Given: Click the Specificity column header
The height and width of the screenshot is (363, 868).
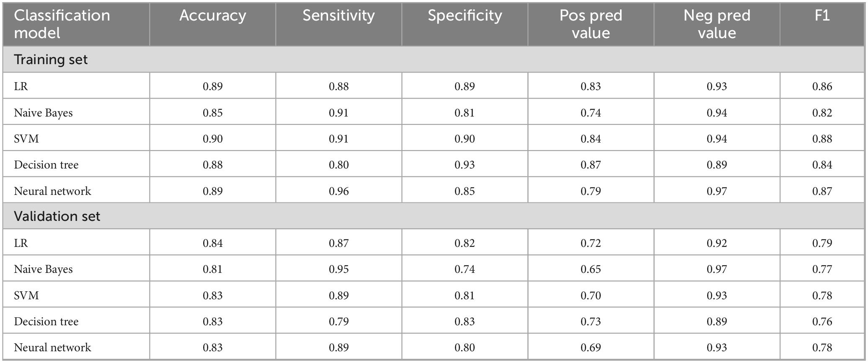Looking at the screenshot, I should pyautogui.click(x=465, y=16).
